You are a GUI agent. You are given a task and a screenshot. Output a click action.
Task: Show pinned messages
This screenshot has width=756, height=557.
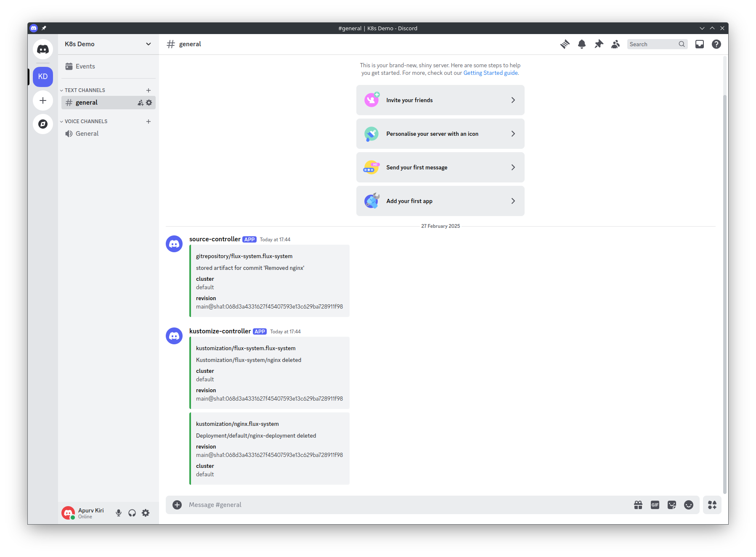point(599,44)
